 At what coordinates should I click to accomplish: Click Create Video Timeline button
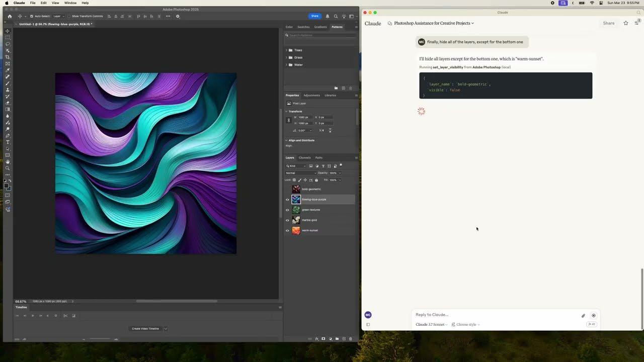coord(145,329)
